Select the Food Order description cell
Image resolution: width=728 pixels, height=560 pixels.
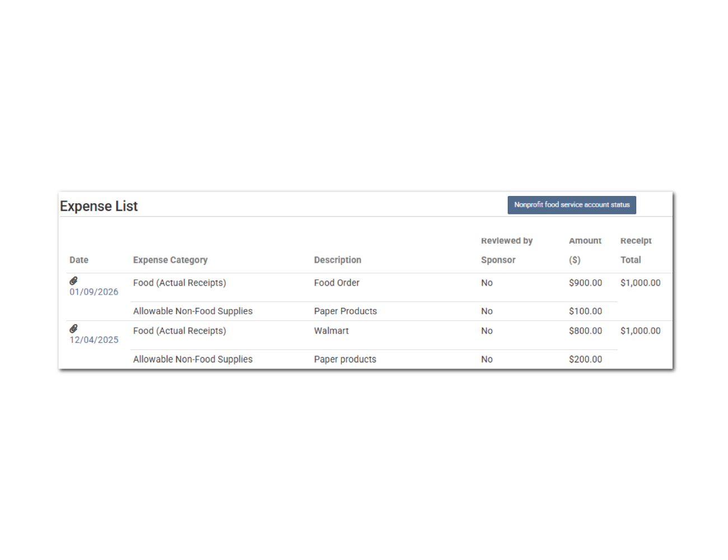(x=337, y=283)
